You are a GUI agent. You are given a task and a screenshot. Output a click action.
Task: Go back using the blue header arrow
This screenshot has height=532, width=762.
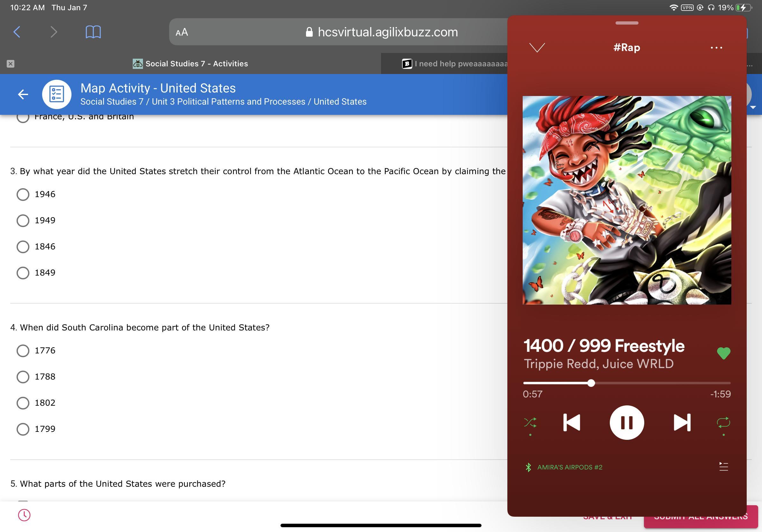pos(23,94)
